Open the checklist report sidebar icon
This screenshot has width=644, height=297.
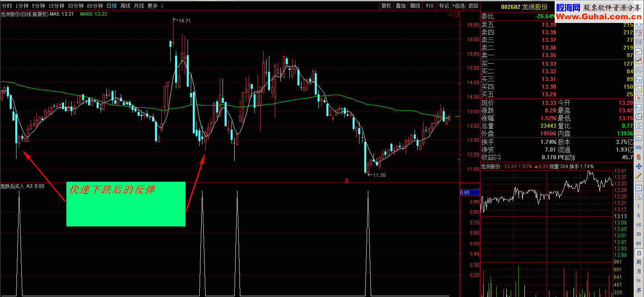click(x=639, y=33)
